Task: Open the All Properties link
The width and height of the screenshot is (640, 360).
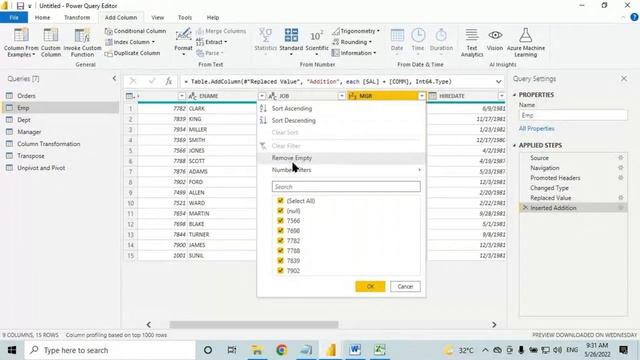Action: point(536,129)
